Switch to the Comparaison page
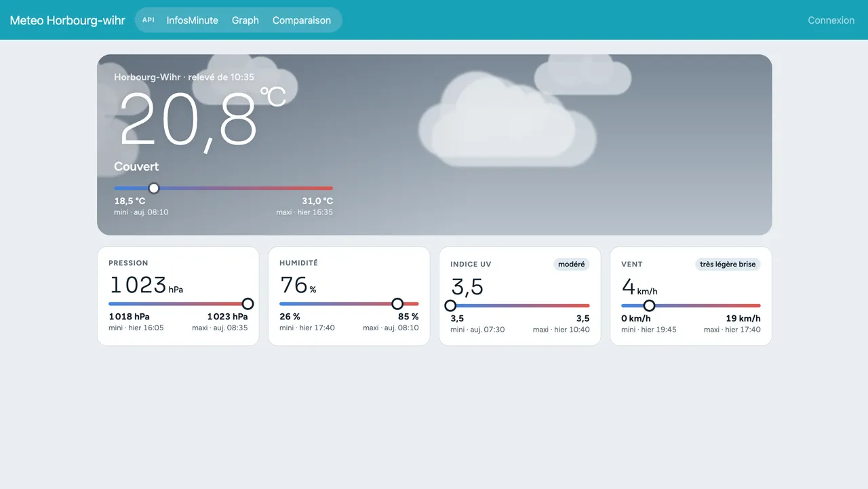 click(x=302, y=20)
